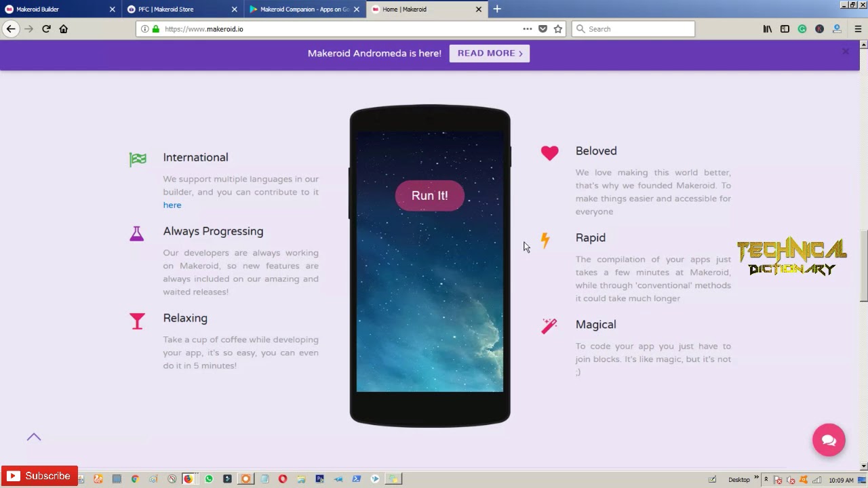Open the Telegram taskbar icon
This screenshot has width=868, height=488.
(338, 479)
